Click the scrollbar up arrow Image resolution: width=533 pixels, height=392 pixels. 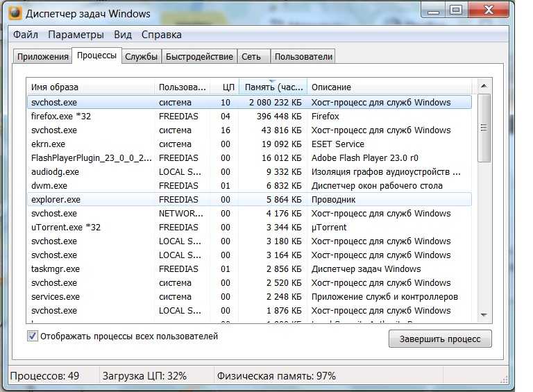[x=484, y=86]
